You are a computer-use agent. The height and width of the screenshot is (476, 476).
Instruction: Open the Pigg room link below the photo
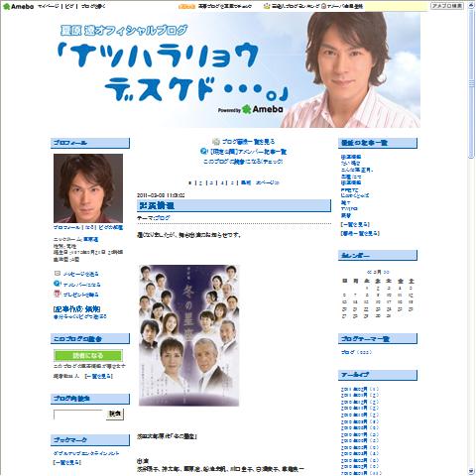tap(111, 227)
